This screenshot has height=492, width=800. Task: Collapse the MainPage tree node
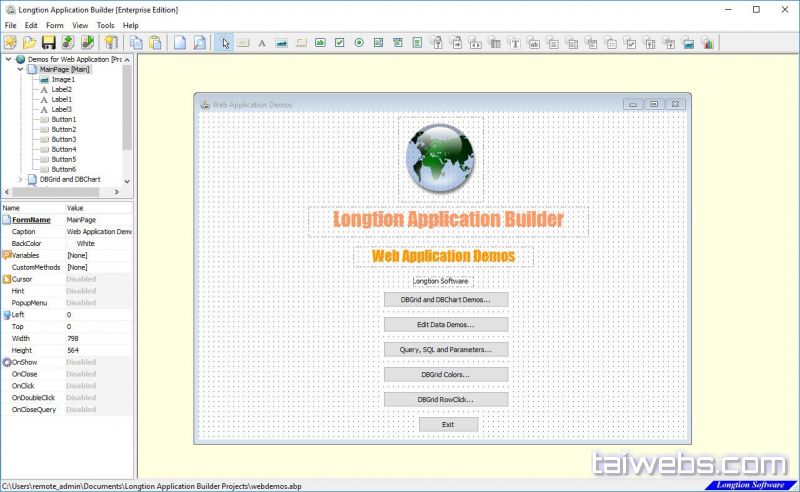tap(21, 69)
